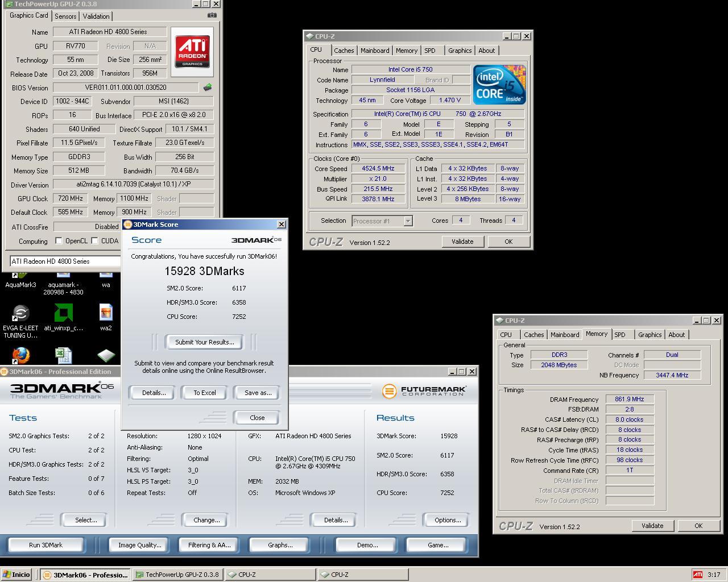
Task: Click the Image Quality button
Action: pos(140,545)
